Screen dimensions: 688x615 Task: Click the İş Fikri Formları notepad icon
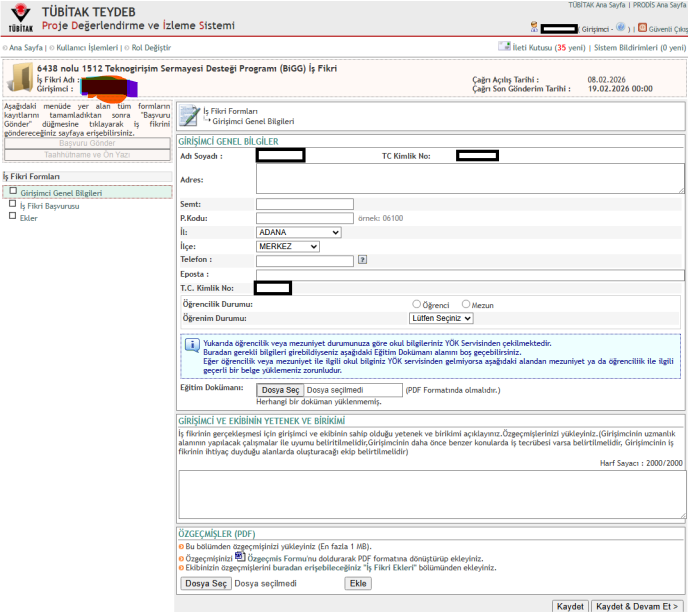(188, 114)
